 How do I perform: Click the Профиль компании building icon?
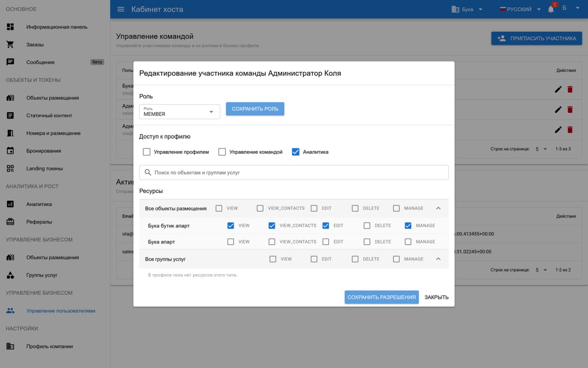10,346
